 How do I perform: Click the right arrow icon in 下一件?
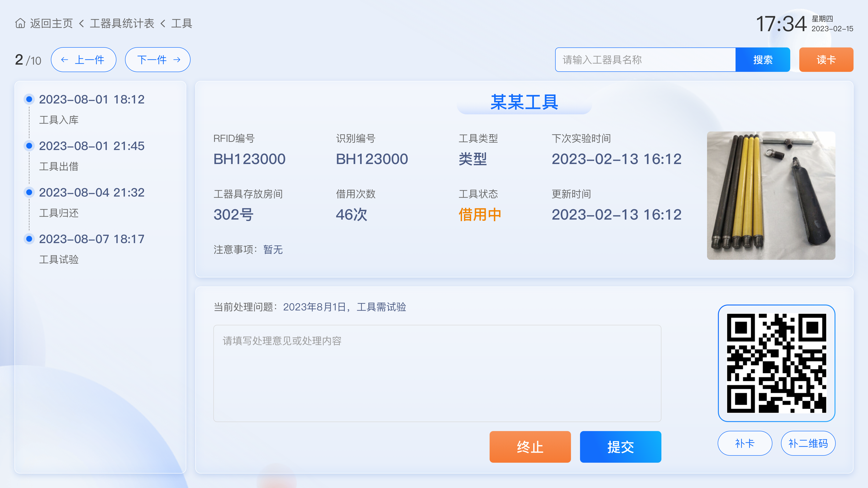[177, 60]
